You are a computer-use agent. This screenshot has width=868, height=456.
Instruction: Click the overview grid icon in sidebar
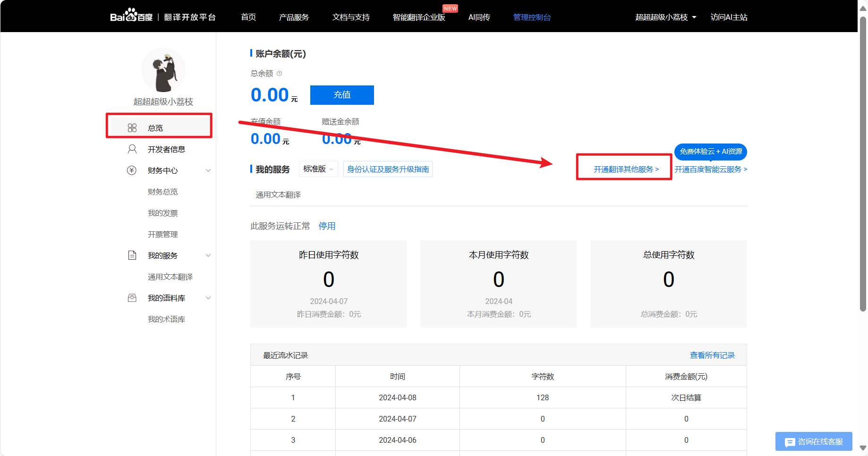[x=132, y=128]
